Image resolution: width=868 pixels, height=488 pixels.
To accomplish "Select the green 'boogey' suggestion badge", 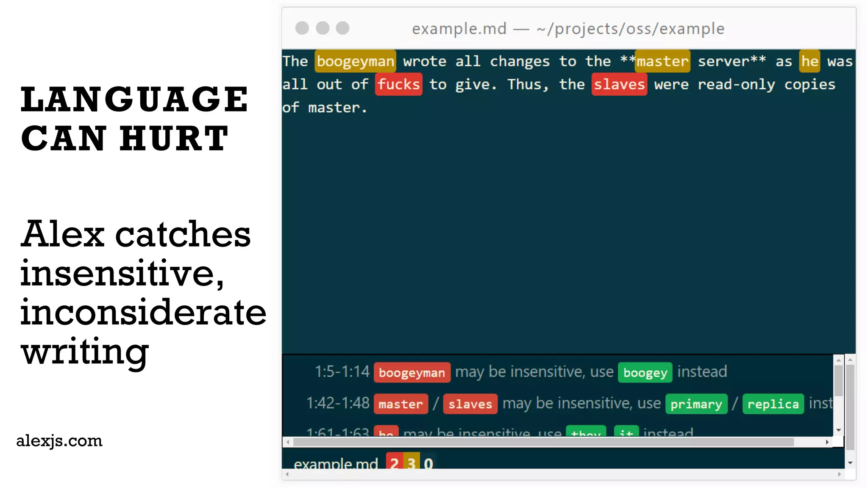I will pos(645,372).
